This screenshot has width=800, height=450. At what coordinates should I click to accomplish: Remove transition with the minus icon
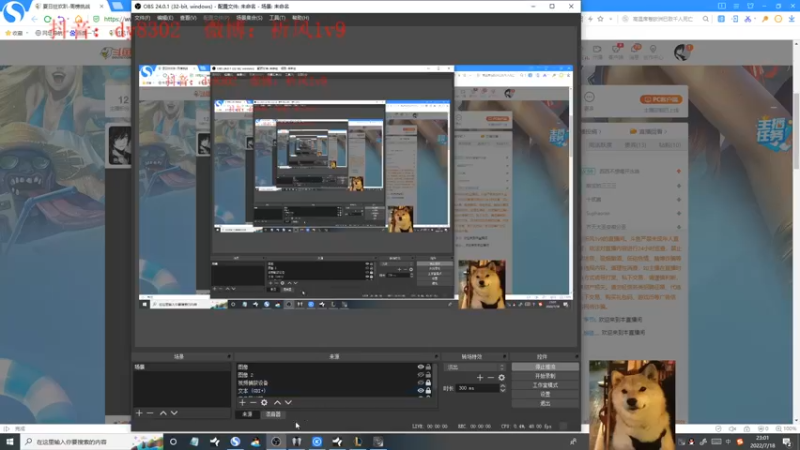(491, 378)
